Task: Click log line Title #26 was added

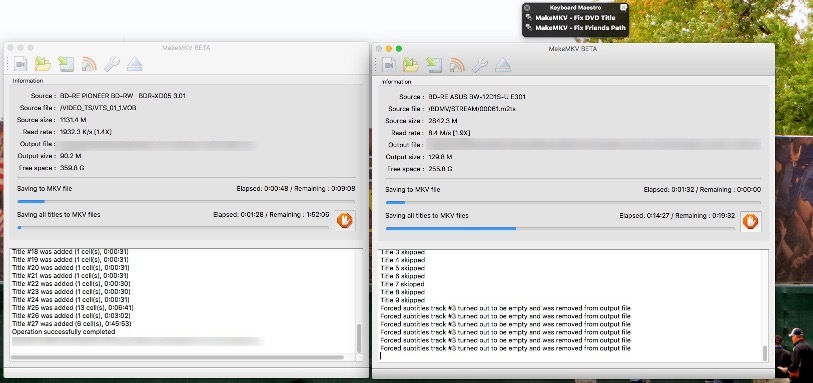Action: [x=71, y=315]
